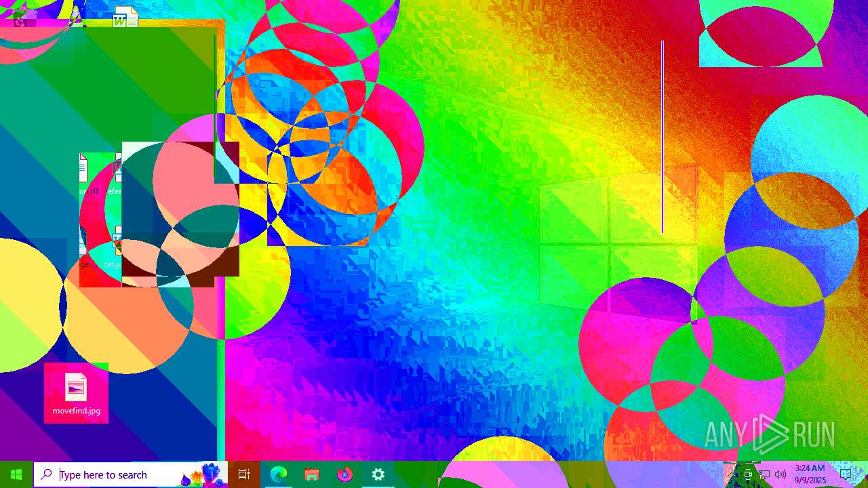This screenshot has width=868, height=488.
Task: Open network status tray icon
Action: click(764, 474)
